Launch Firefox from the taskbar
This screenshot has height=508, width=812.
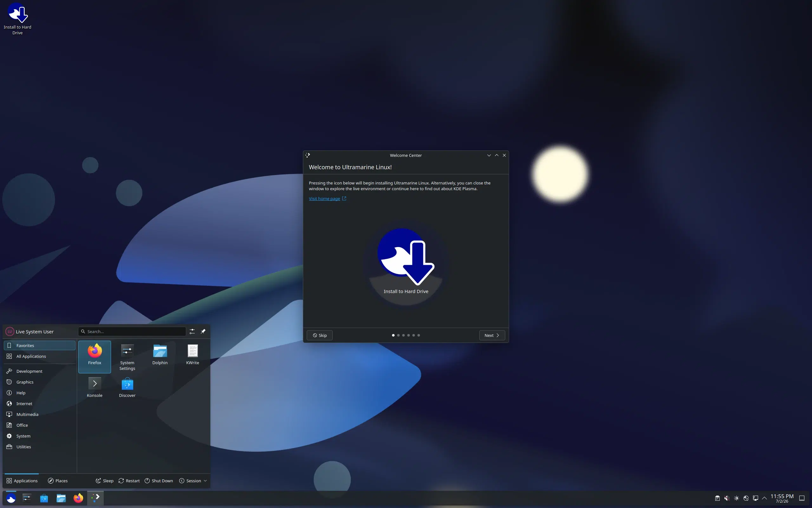pos(78,498)
